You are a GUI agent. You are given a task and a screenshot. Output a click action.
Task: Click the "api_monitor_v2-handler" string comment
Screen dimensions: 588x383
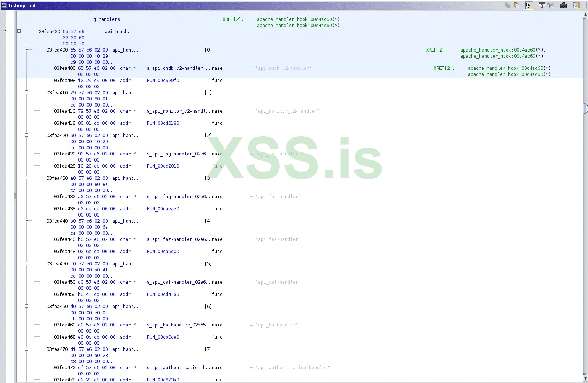click(288, 111)
